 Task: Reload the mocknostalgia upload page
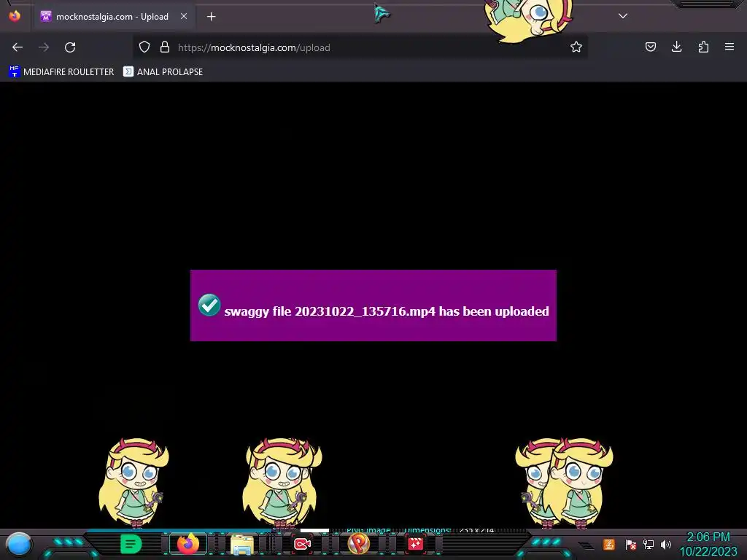pos(70,47)
